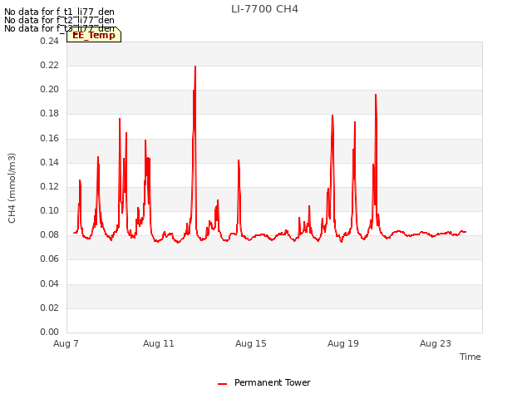The height and width of the screenshot is (399, 532).
Task: Click the chart title LI-7700 CH4
Action: pos(264,9)
